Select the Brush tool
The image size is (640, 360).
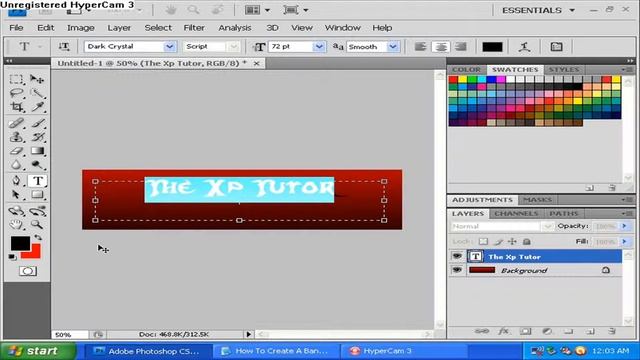point(37,123)
